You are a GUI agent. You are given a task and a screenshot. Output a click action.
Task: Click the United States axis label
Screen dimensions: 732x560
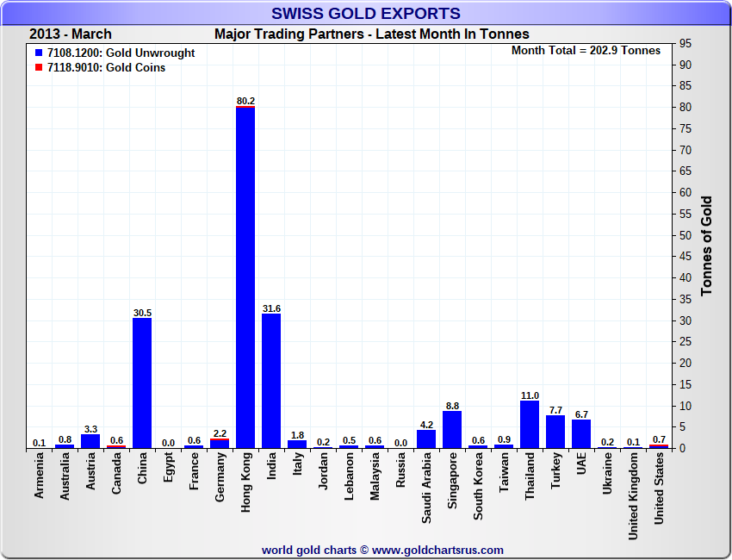(x=659, y=488)
